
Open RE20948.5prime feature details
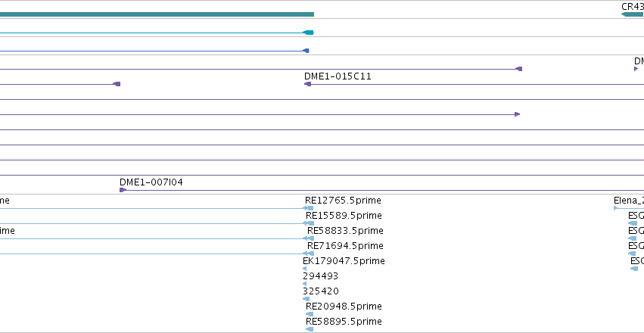(344, 307)
